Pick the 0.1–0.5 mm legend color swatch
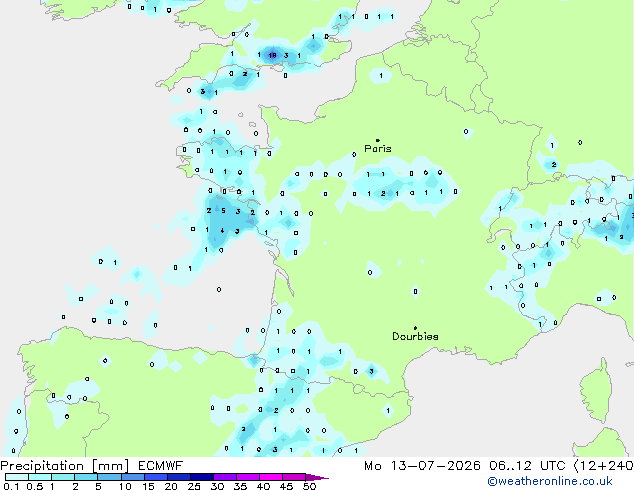Image resolution: width=634 pixels, height=490 pixels. [x=17, y=477]
